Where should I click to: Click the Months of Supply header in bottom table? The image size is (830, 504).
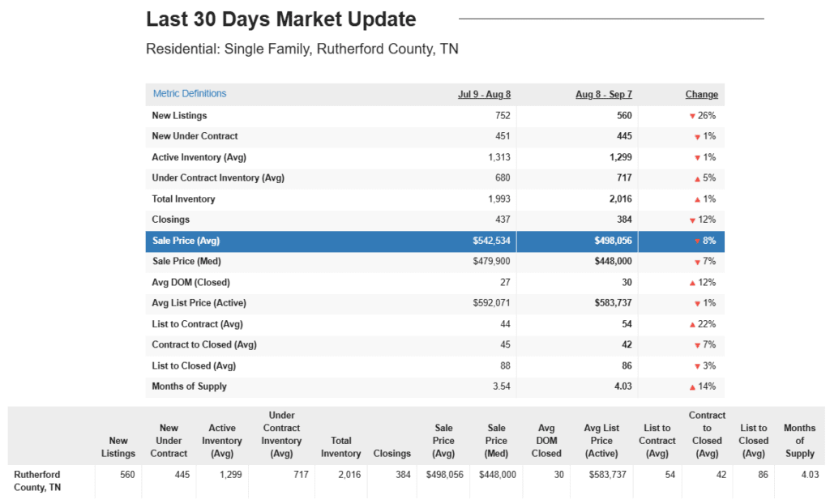[799, 441]
